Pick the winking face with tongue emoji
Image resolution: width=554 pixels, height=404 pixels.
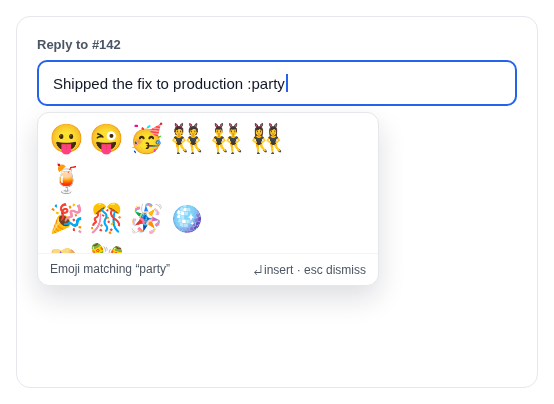pyautogui.click(x=106, y=139)
